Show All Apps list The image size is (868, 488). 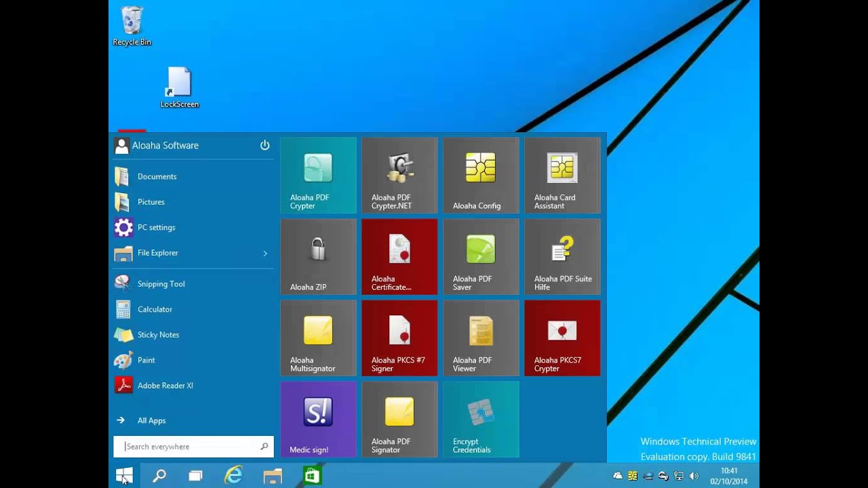[193, 420]
